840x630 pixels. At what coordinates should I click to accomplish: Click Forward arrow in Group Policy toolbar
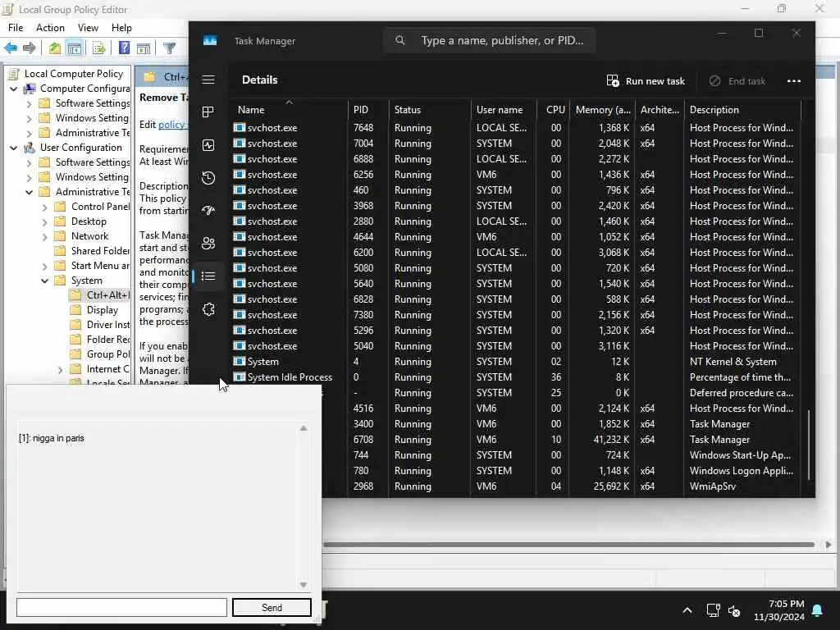(29, 48)
